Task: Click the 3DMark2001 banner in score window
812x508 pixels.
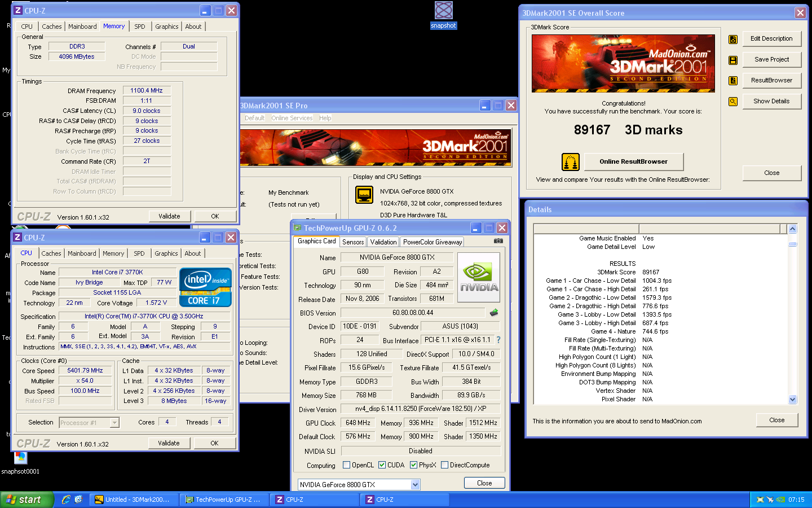Action: point(623,64)
